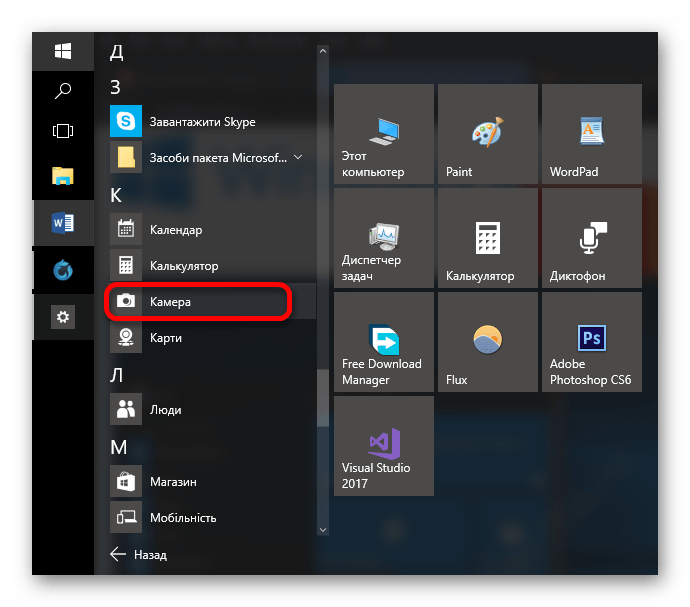Launch the Visual Studio 2017 tile
The width and height of the screenshot is (690, 607).
point(384,447)
